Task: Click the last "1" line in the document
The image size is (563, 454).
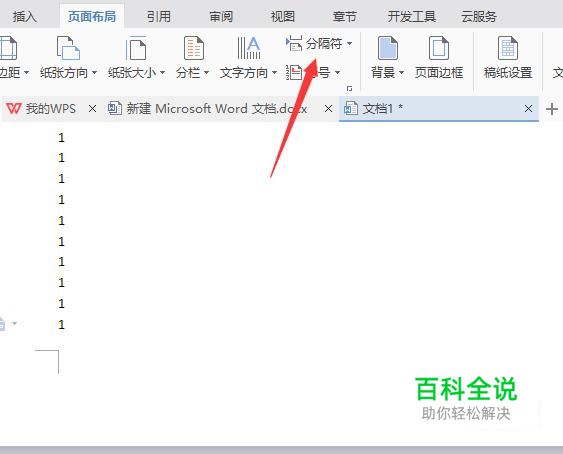Action: pos(61,324)
